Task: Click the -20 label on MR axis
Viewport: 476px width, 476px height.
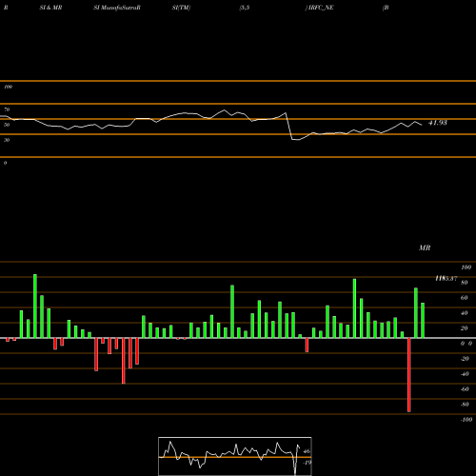Action: [465, 359]
